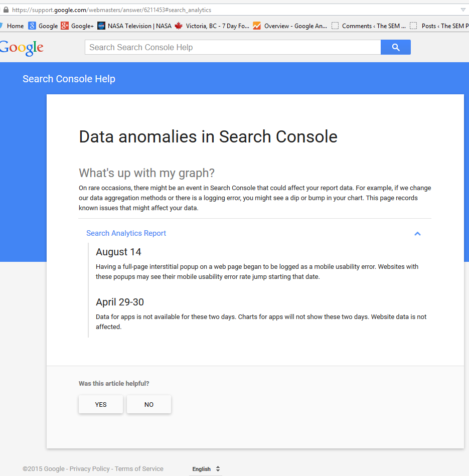The height and width of the screenshot is (476, 469).
Task: Click the blue search magnifier button
Action: (x=395, y=47)
